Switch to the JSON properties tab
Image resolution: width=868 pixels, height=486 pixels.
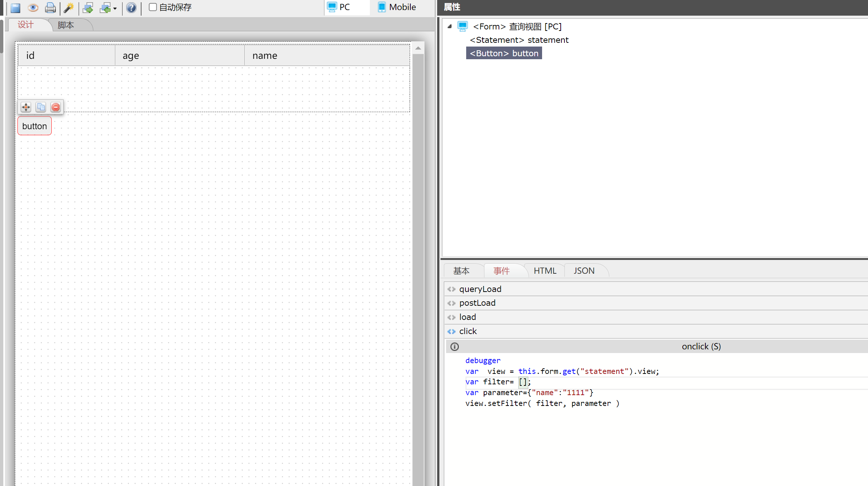[x=584, y=271]
